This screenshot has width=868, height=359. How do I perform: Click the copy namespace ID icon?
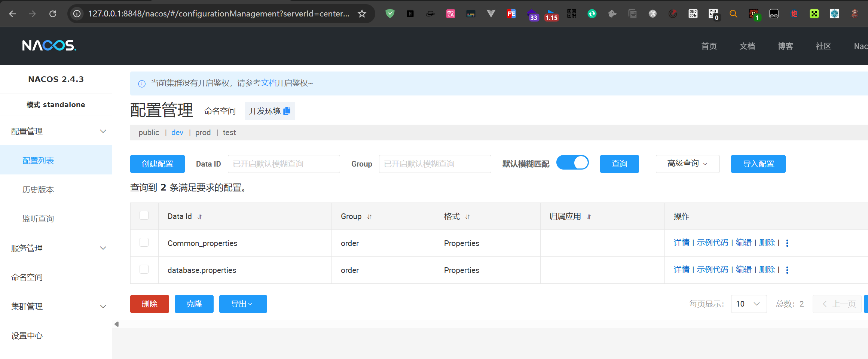(x=287, y=111)
